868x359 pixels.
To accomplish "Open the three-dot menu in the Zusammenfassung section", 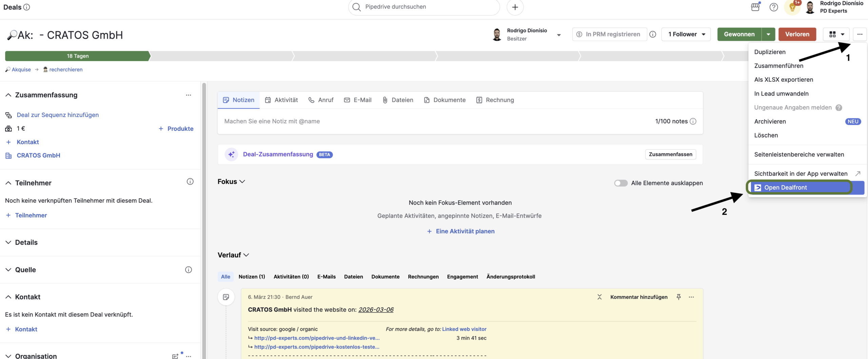I will click(x=189, y=95).
